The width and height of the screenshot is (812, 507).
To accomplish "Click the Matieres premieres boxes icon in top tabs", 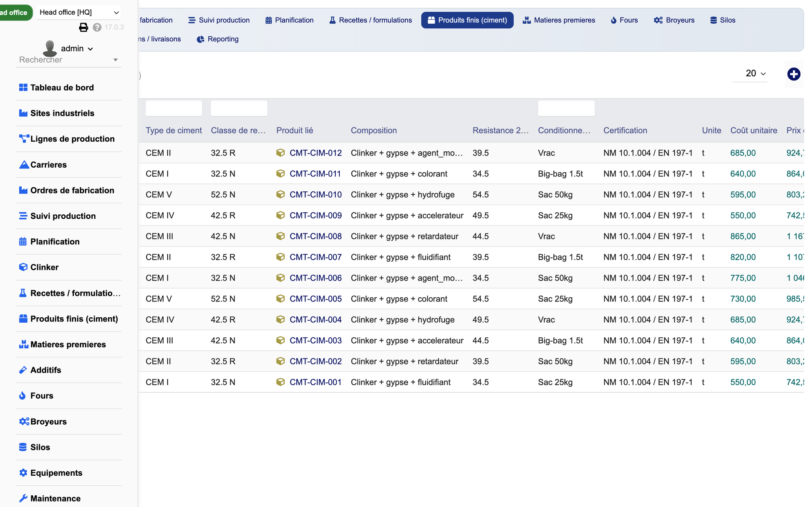I will (527, 20).
